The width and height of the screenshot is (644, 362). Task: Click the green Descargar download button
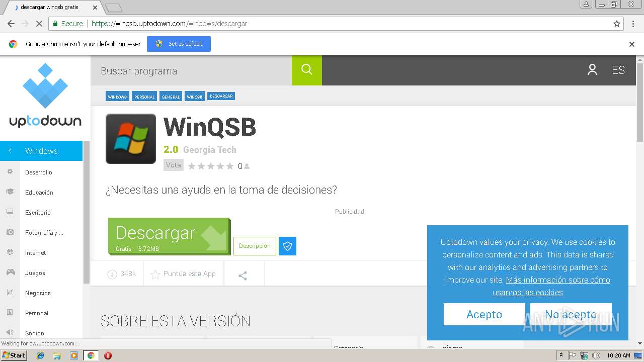click(169, 236)
